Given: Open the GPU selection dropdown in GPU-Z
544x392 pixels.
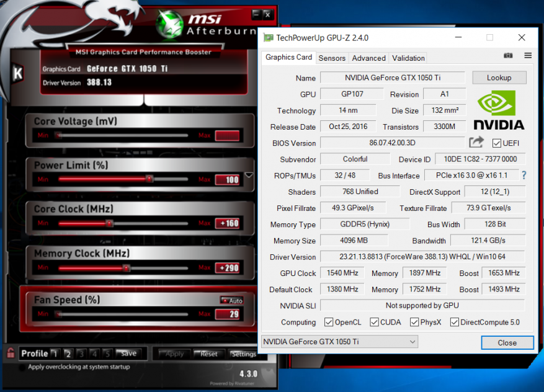Looking at the screenshot, I should (x=339, y=342).
